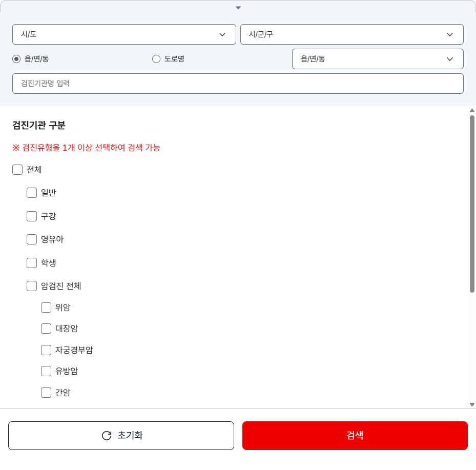Click the down arrow at the scrollbar bottom
Screen dimensions: 476x470
[x=472, y=404]
